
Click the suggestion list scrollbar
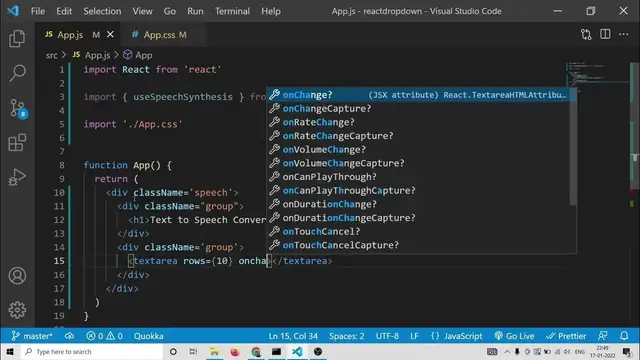[x=573, y=147]
